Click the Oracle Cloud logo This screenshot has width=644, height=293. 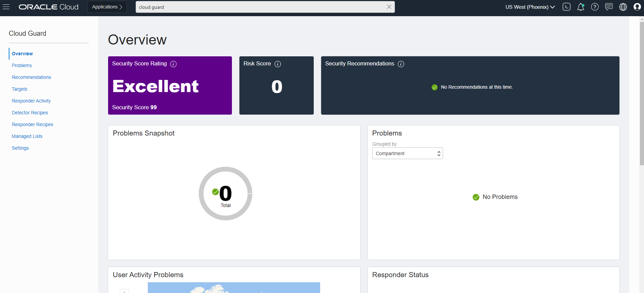pyautogui.click(x=48, y=7)
